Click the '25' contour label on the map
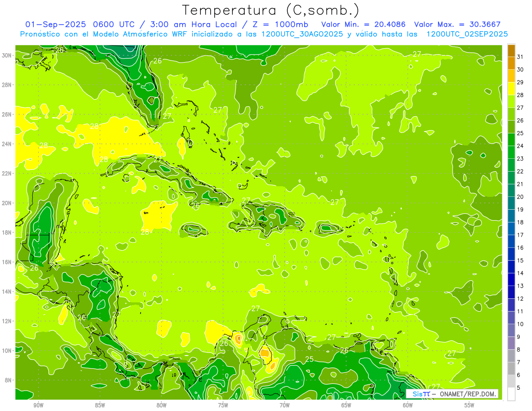Viewport: 532px width, 411px height. pyautogui.click(x=309, y=359)
